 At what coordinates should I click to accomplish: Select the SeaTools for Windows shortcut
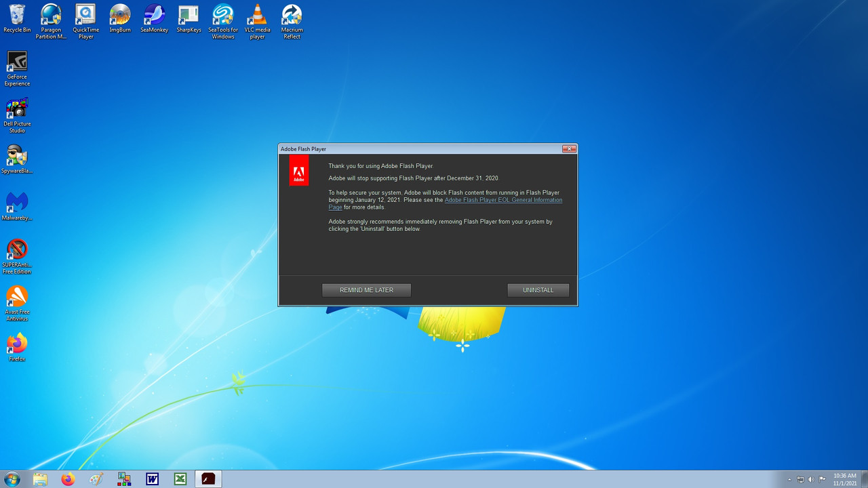(223, 22)
